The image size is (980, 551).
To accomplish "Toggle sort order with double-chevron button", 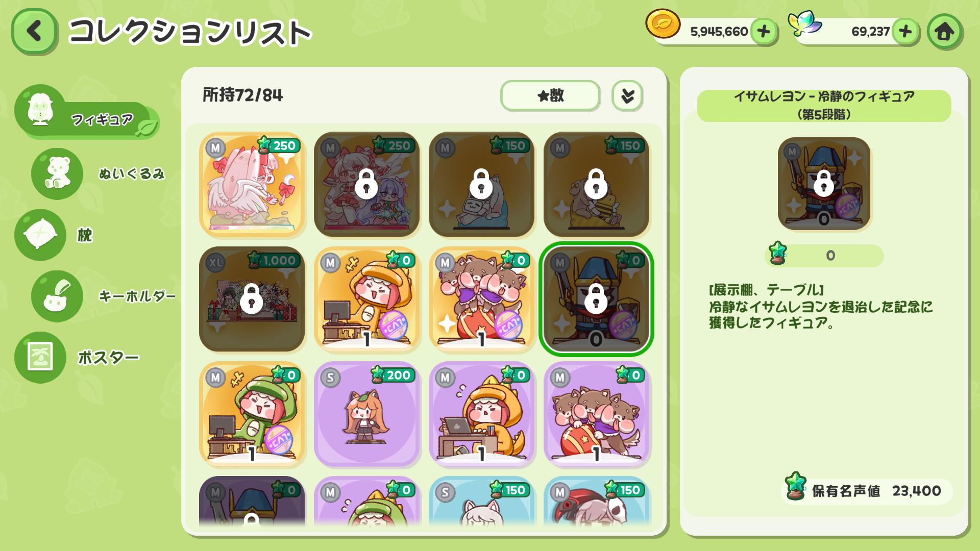I will (627, 95).
